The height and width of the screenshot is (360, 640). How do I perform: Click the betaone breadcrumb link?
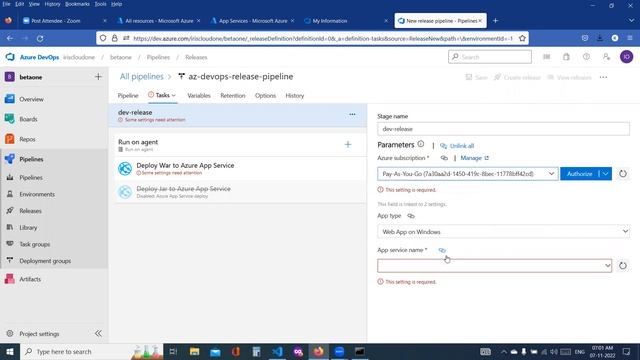point(121,57)
